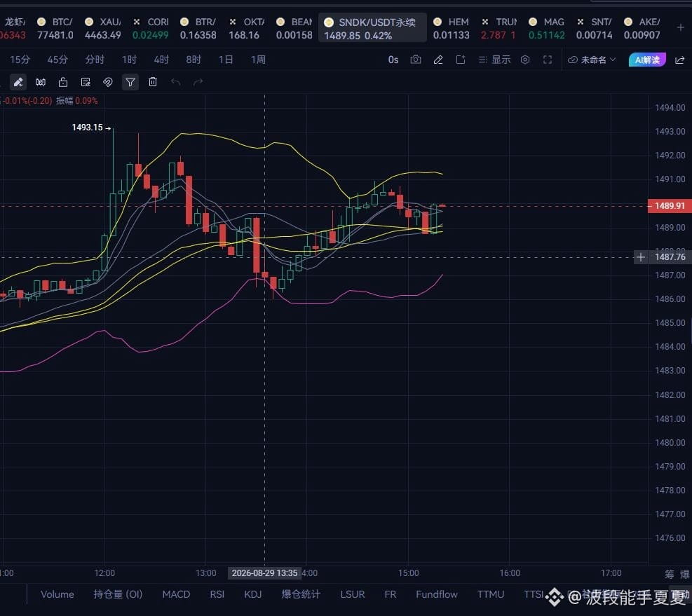The image size is (692, 616).
Task: Toggle the Volume indicator
Action: [57, 594]
